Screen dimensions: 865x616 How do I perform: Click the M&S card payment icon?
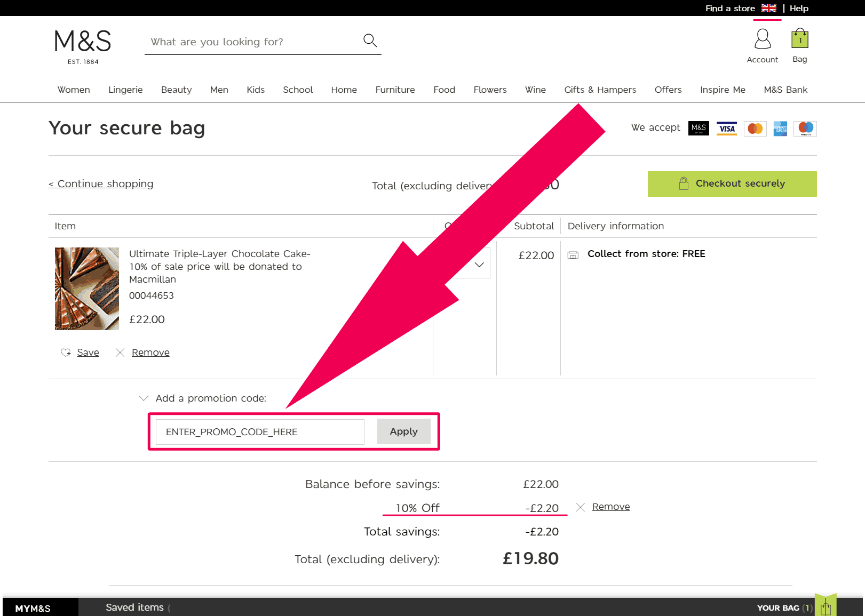(x=699, y=128)
